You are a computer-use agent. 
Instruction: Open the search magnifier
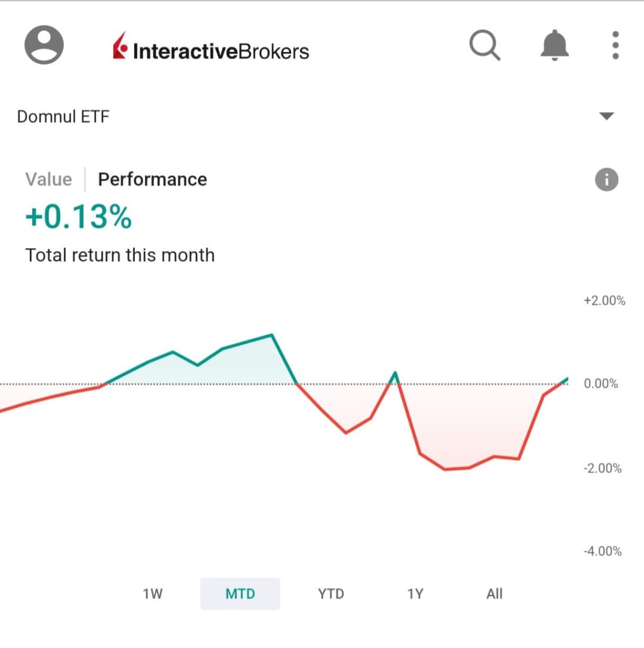click(485, 46)
